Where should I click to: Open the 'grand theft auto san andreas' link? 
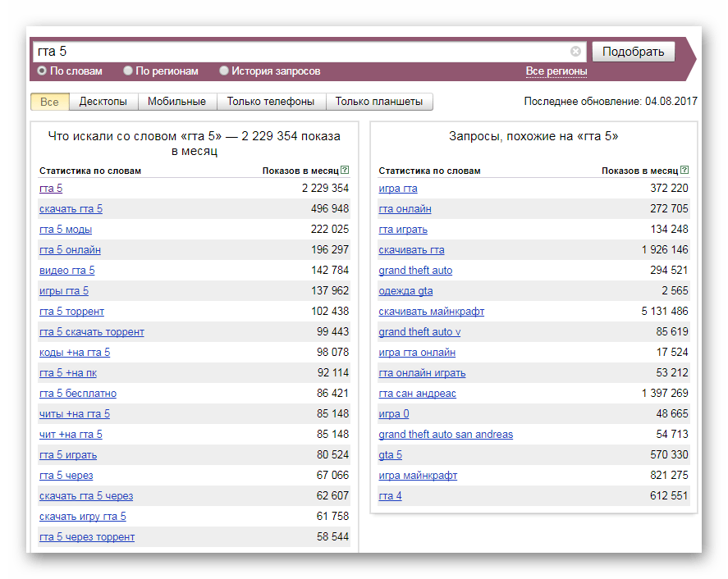click(x=446, y=435)
